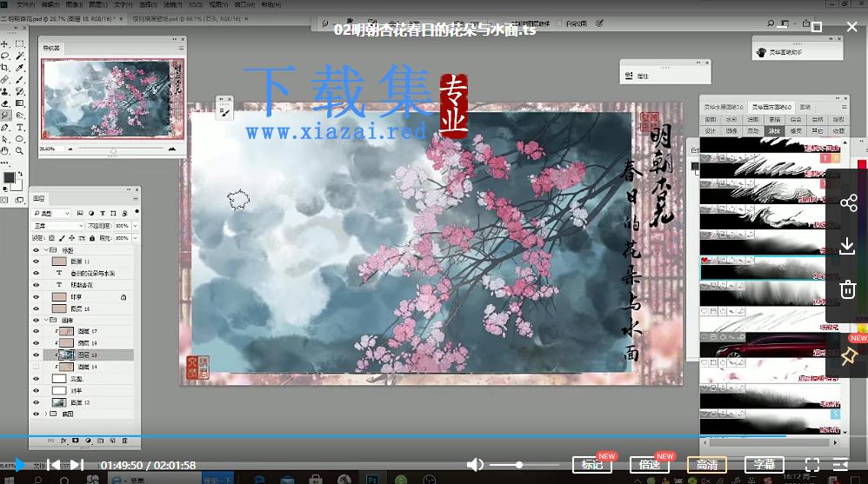This screenshot has height=484, width=868.
Task: Select the Move tool in toolbox
Action: 4,43
